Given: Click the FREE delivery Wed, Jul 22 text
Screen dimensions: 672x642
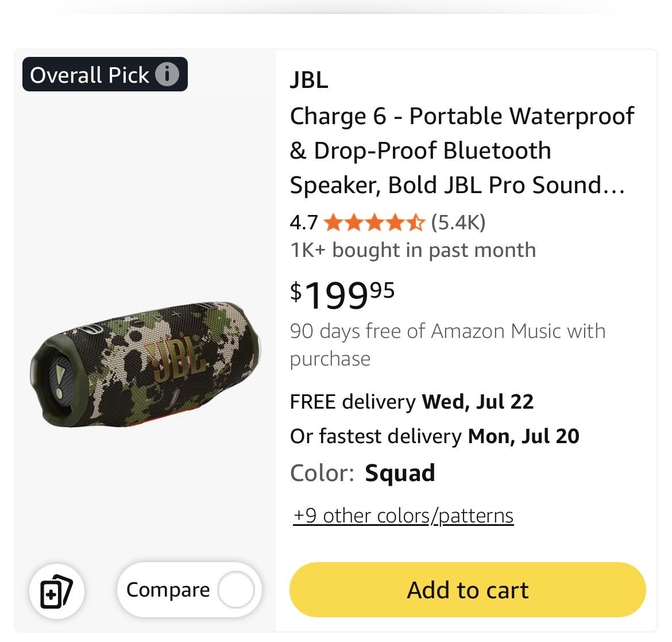Looking at the screenshot, I should [412, 402].
